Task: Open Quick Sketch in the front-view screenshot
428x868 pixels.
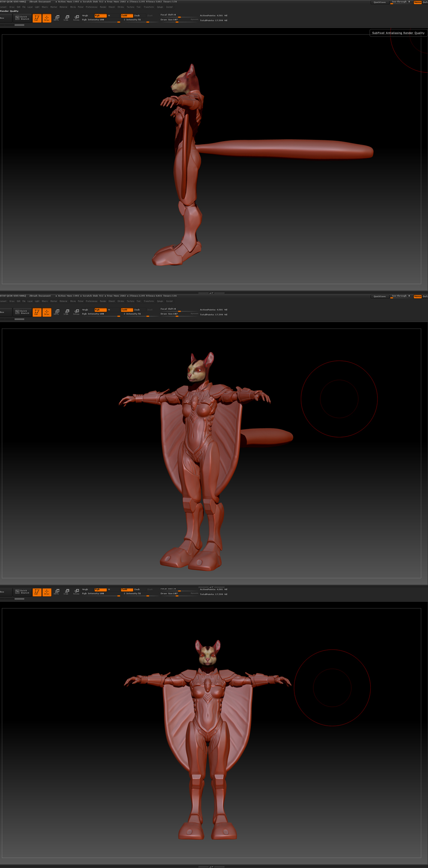Action: click(22, 591)
